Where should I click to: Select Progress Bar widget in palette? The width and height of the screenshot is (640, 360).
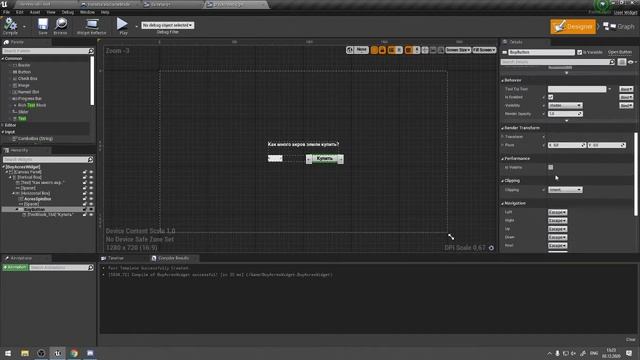pyautogui.click(x=29, y=98)
